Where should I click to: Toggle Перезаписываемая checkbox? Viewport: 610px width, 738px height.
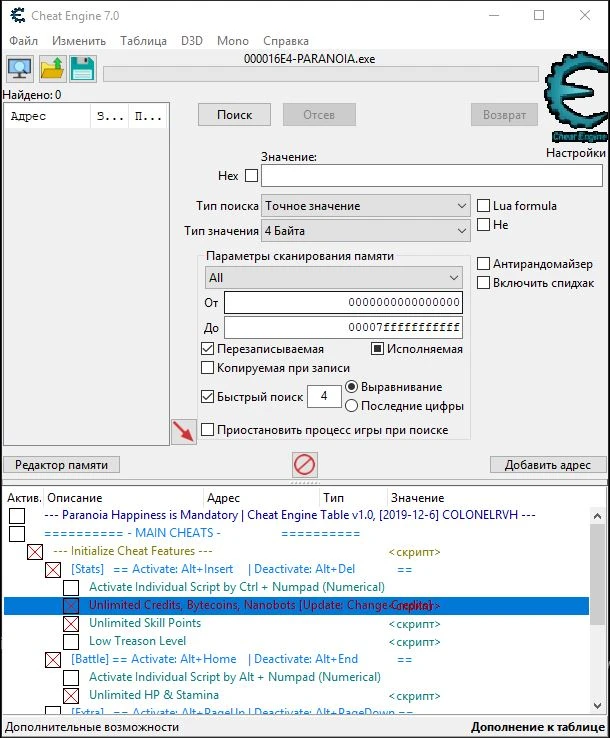(x=207, y=349)
